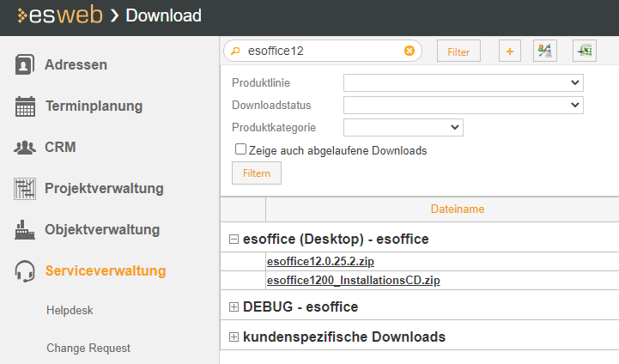Export list to Excel icon

coord(585,51)
